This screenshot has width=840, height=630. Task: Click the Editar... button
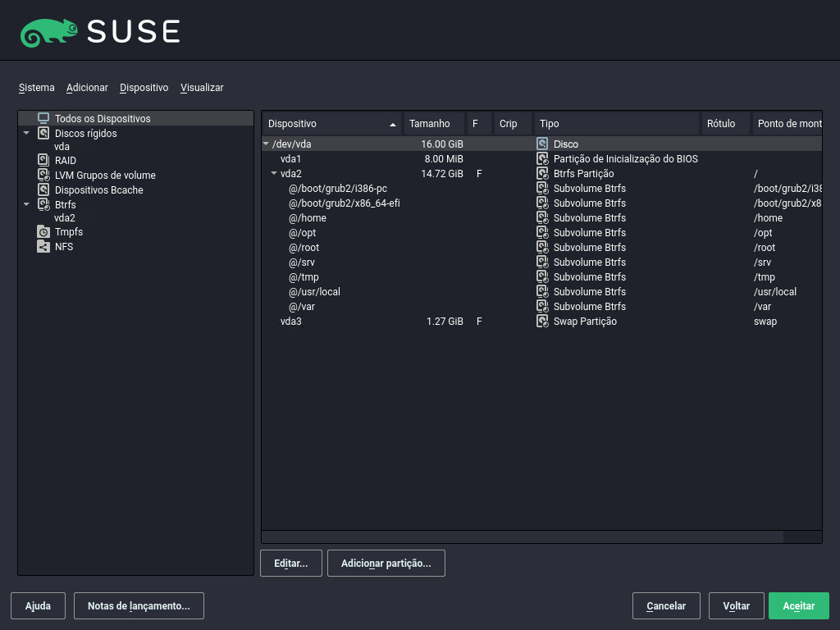click(291, 563)
